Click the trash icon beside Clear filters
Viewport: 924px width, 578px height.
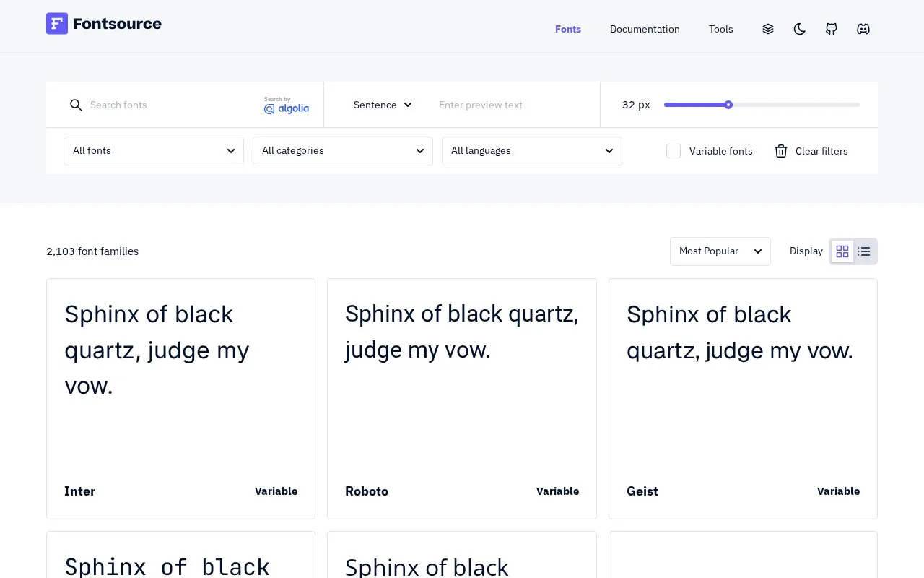tap(781, 151)
